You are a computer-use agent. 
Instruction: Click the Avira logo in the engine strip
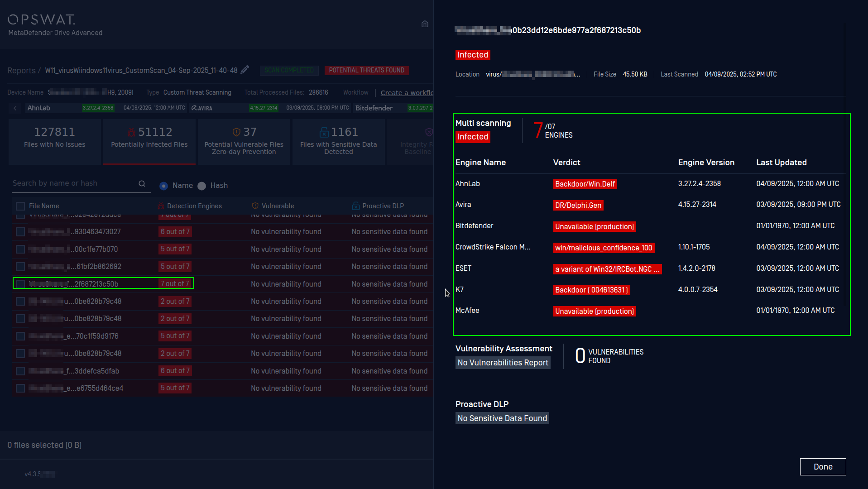(x=202, y=108)
